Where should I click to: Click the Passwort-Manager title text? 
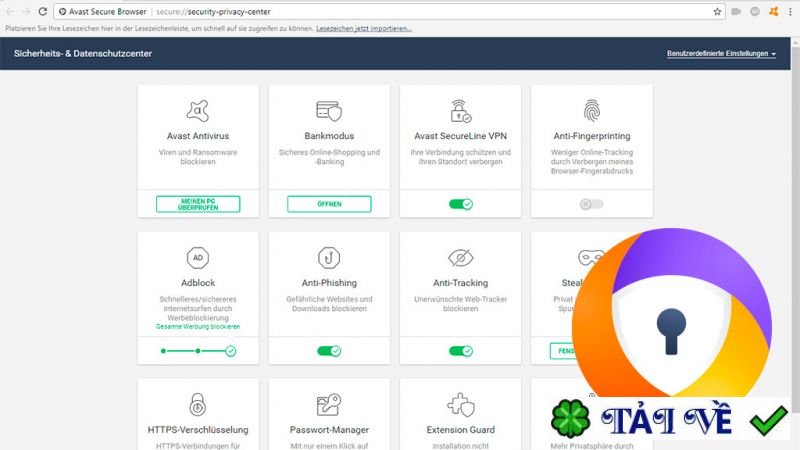coord(329,430)
